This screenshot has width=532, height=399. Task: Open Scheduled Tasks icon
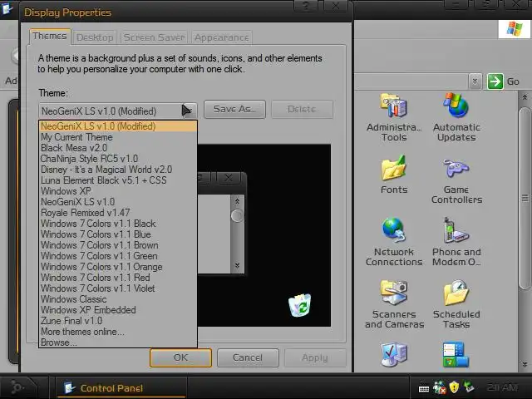click(456, 293)
